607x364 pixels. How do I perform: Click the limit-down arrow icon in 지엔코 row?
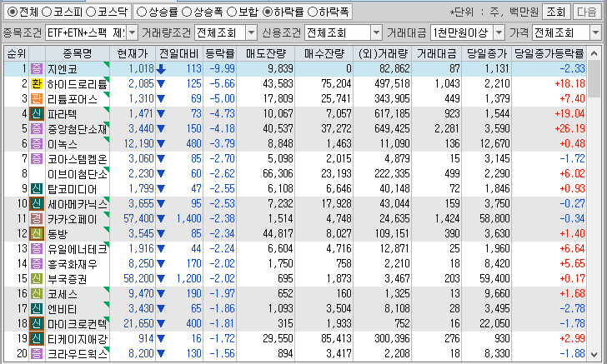(161, 69)
